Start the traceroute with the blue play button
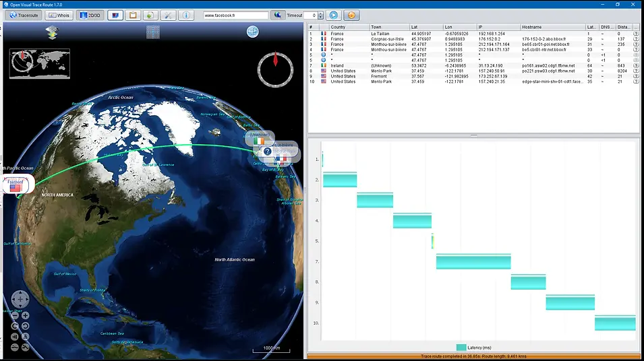The height and width of the screenshot is (361, 644). (x=334, y=15)
